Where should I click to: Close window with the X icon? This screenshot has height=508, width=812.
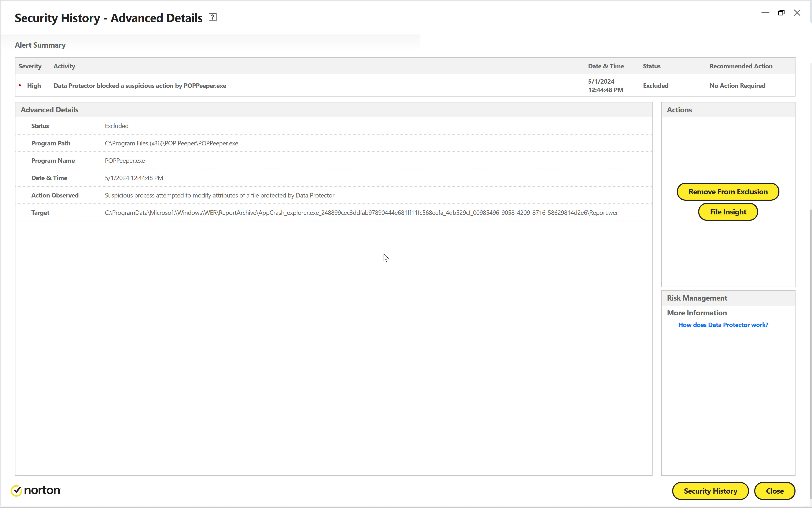[797, 13]
